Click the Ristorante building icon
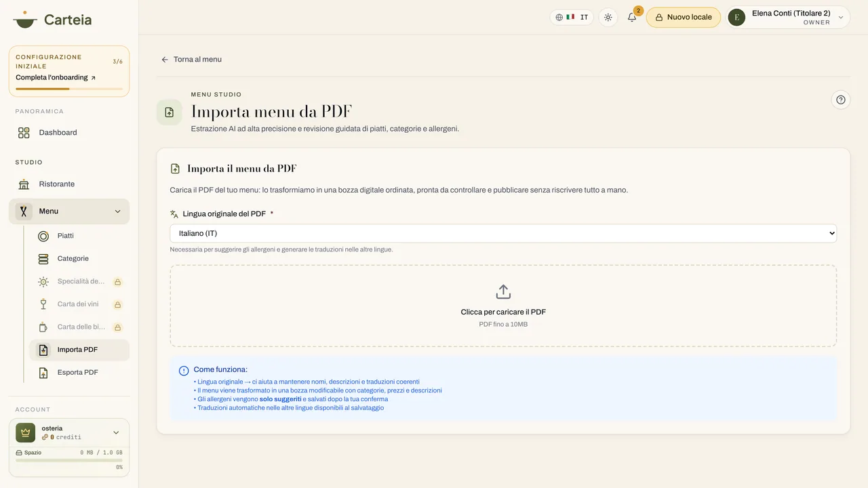 [24, 184]
